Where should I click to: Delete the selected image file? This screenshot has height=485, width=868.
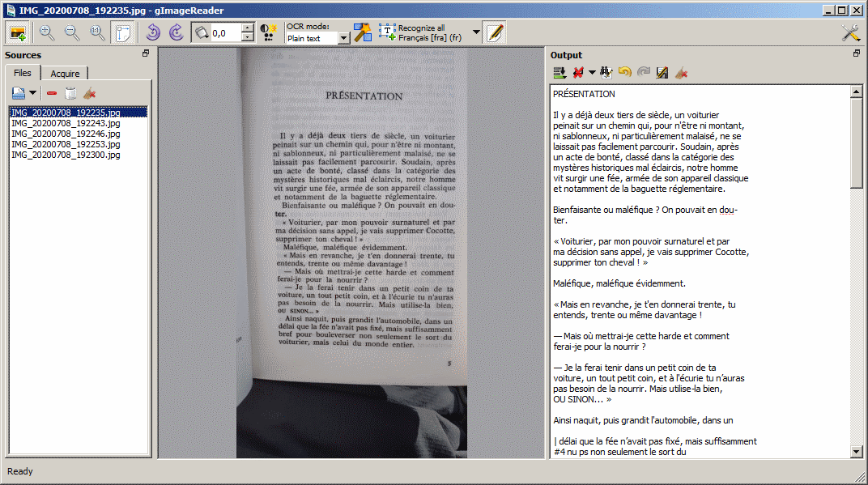tap(70, 93)
